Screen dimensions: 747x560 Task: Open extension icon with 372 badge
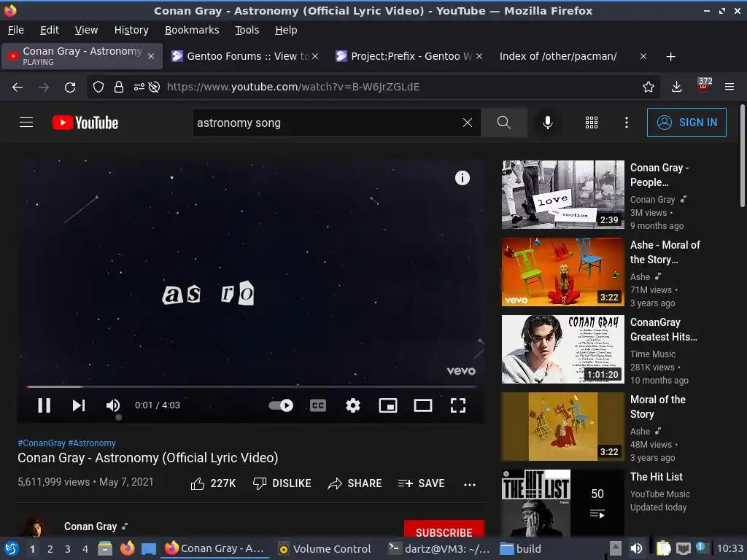[x=703, y=86]
